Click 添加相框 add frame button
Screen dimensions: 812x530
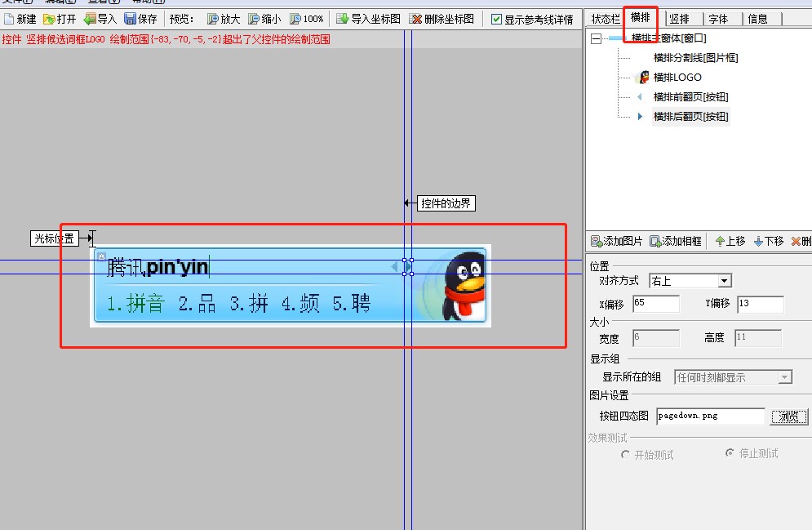tap(675, 241)
